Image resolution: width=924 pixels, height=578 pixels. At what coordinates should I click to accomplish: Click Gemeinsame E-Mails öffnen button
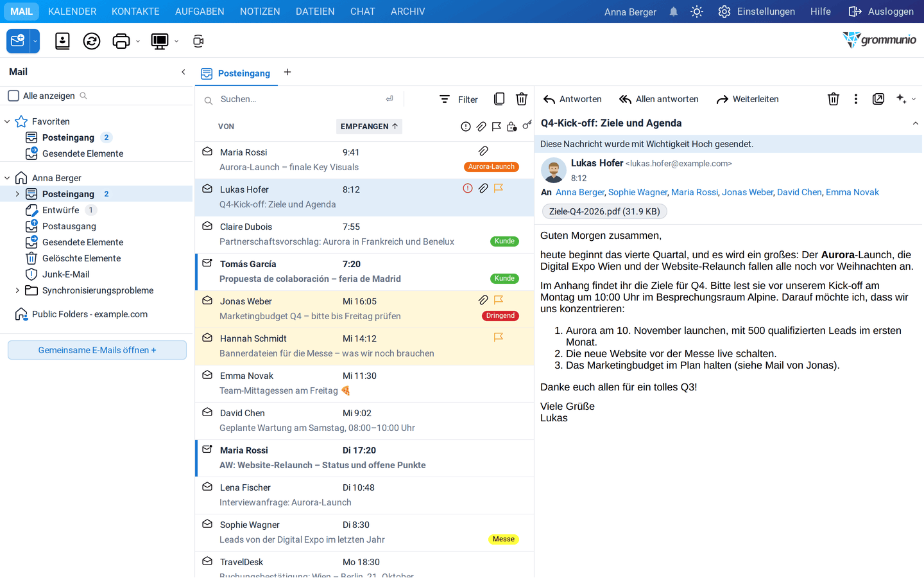(97, 350)
